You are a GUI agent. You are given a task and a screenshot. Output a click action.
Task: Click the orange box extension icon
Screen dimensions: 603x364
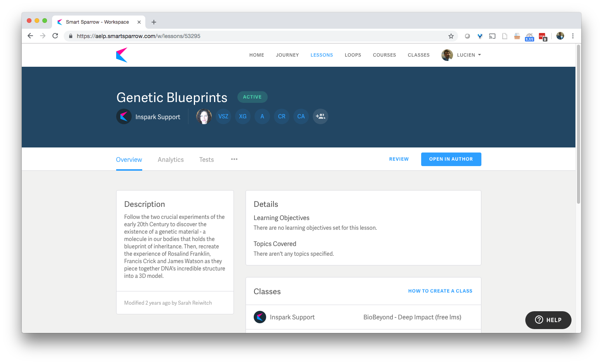[517, 36]
